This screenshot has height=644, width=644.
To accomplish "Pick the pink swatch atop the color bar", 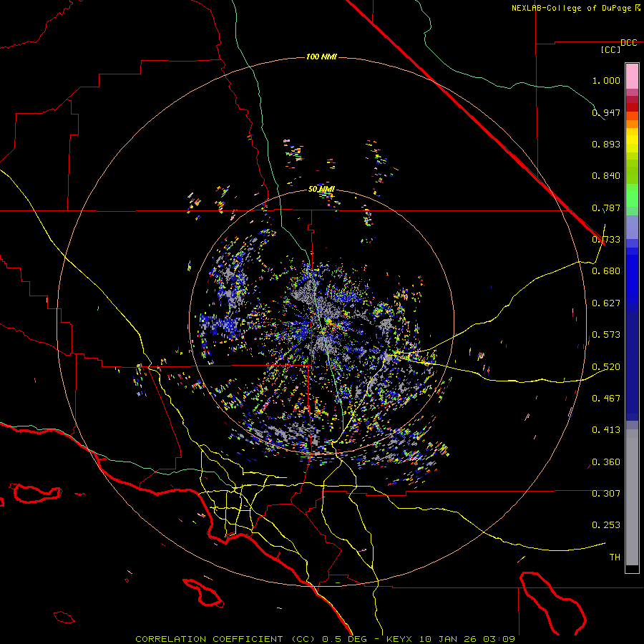I will pos(632,77).
